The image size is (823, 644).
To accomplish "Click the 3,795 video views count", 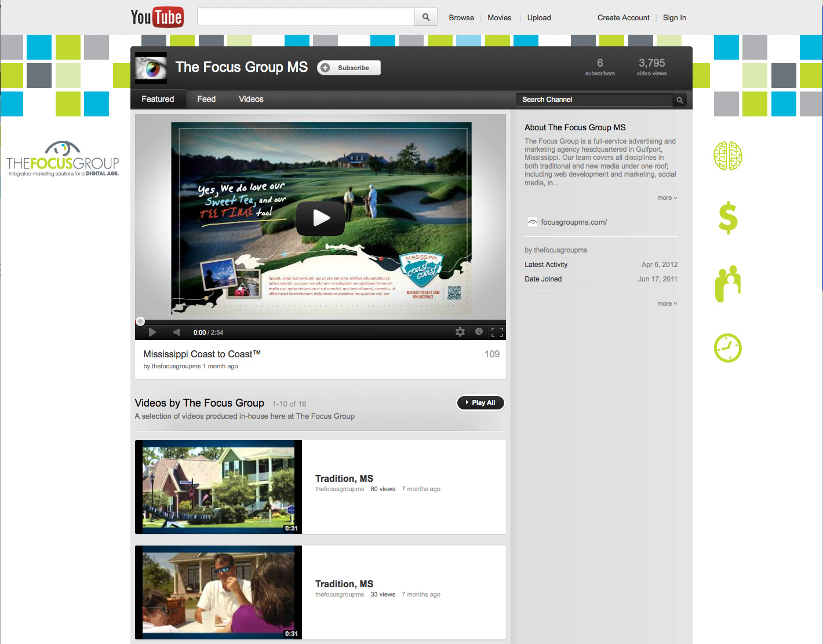I will (x=652, y=67).
